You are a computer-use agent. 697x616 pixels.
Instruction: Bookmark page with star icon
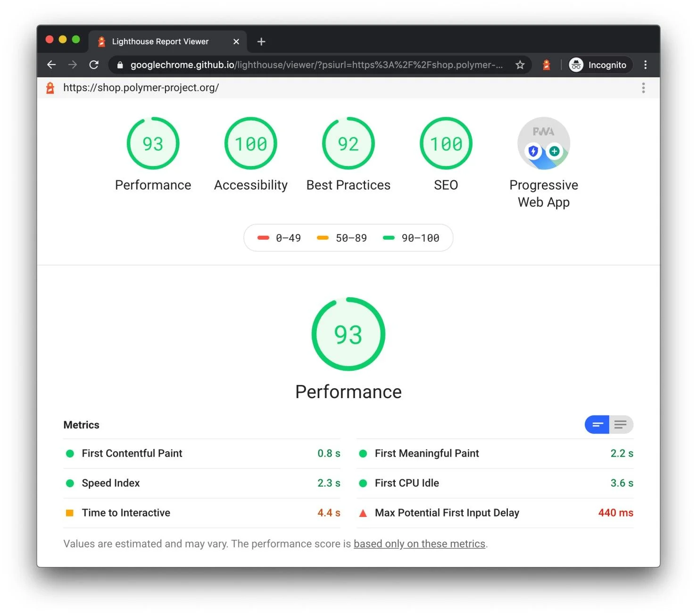520,65
